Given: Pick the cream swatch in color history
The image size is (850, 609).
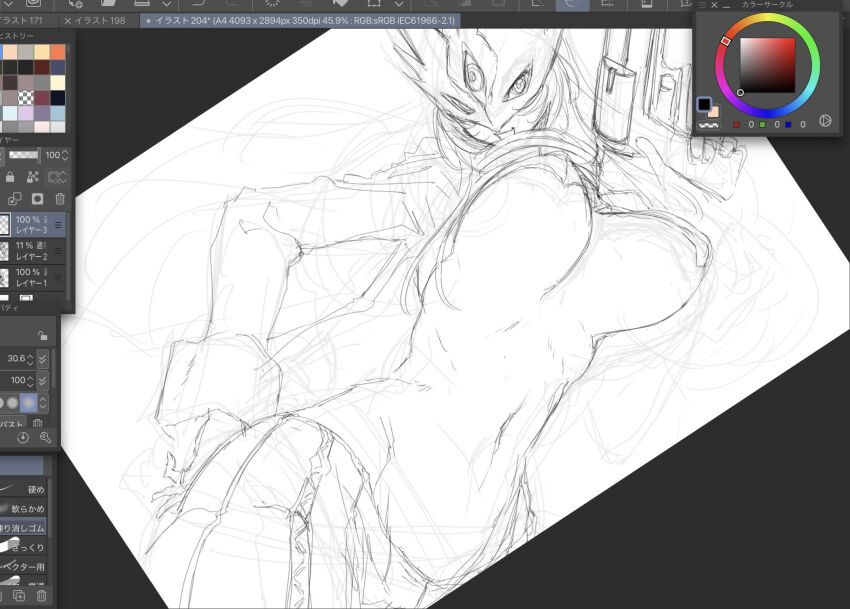Looking at the screenshot, I should (58, 82).
